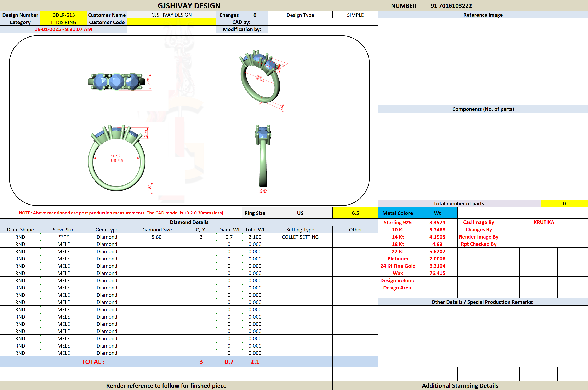Select the yellow total parts value 0
588x390 pixels.
coord(564,203)
